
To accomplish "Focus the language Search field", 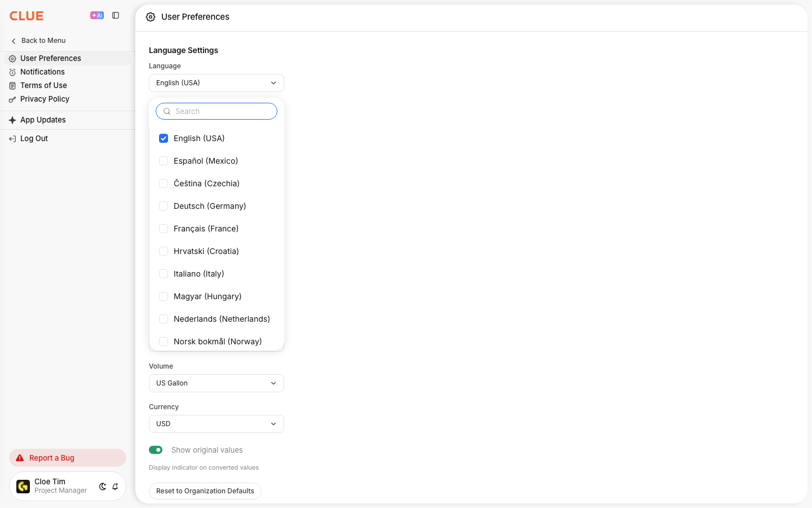I will click(x=217, y=111).
